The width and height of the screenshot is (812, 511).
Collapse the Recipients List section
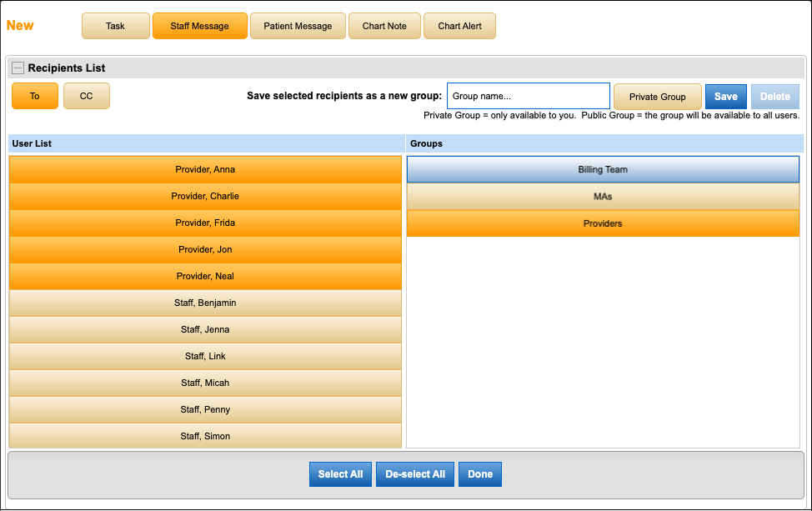[x=17, y=68]
